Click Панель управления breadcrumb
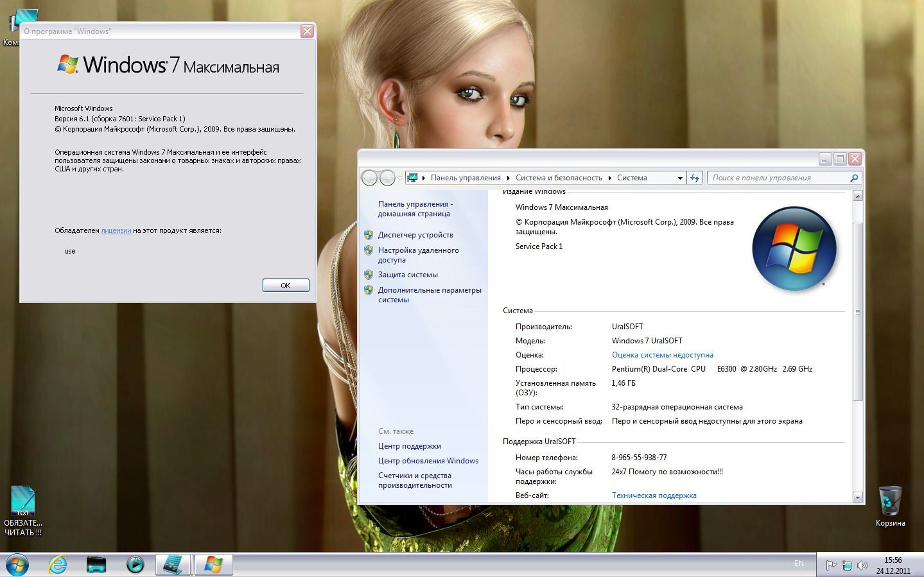 [466, 178]
